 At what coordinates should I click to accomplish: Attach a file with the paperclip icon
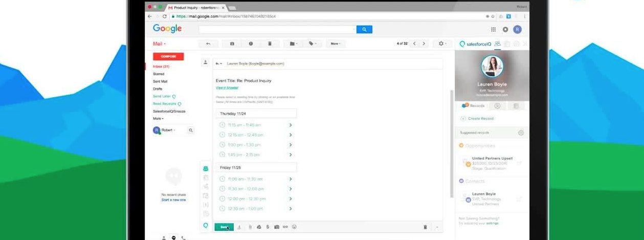coord(250,227)
